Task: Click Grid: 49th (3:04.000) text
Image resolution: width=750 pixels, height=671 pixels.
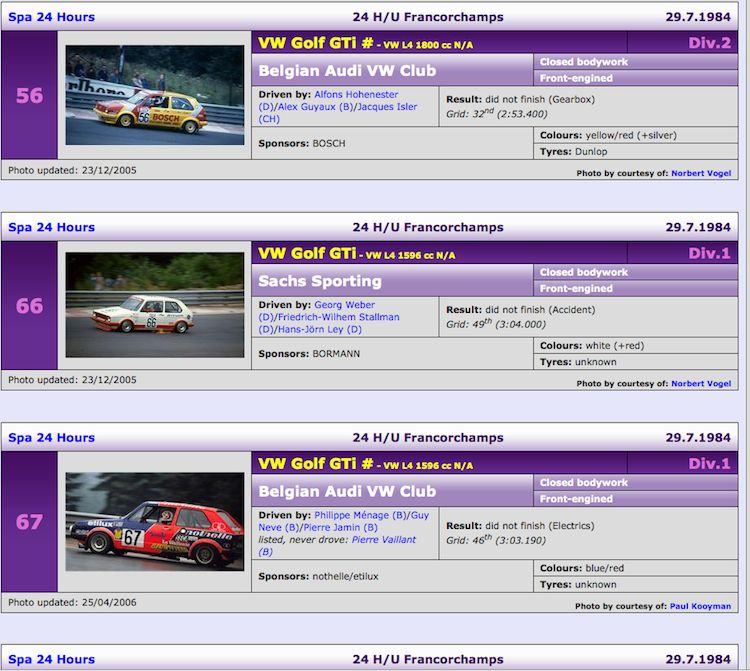Action: 496,324
